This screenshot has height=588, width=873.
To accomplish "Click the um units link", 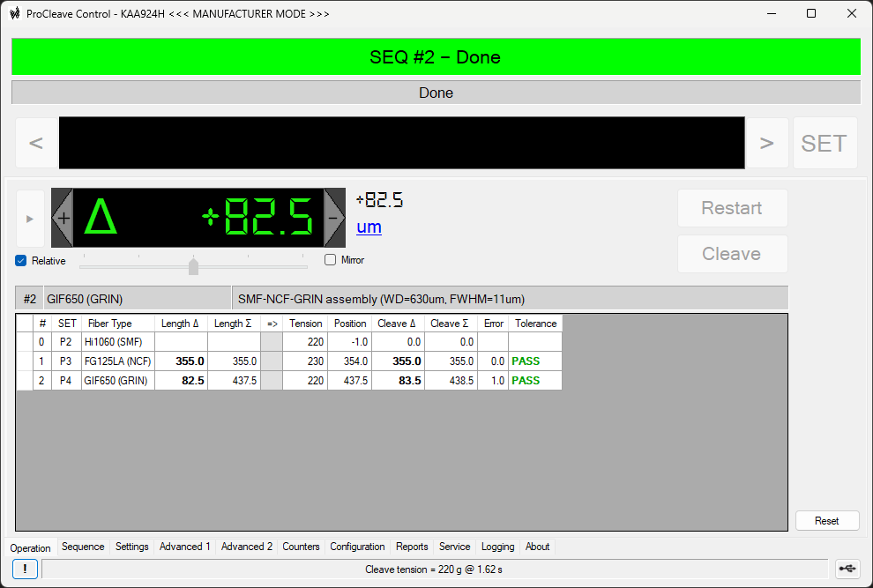I will tap(369, 227).
